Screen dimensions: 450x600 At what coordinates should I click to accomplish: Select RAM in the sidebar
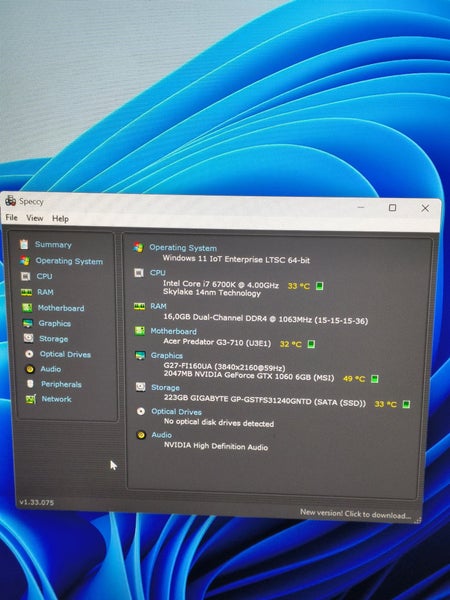pyautogui.click(x=46, y=292)
